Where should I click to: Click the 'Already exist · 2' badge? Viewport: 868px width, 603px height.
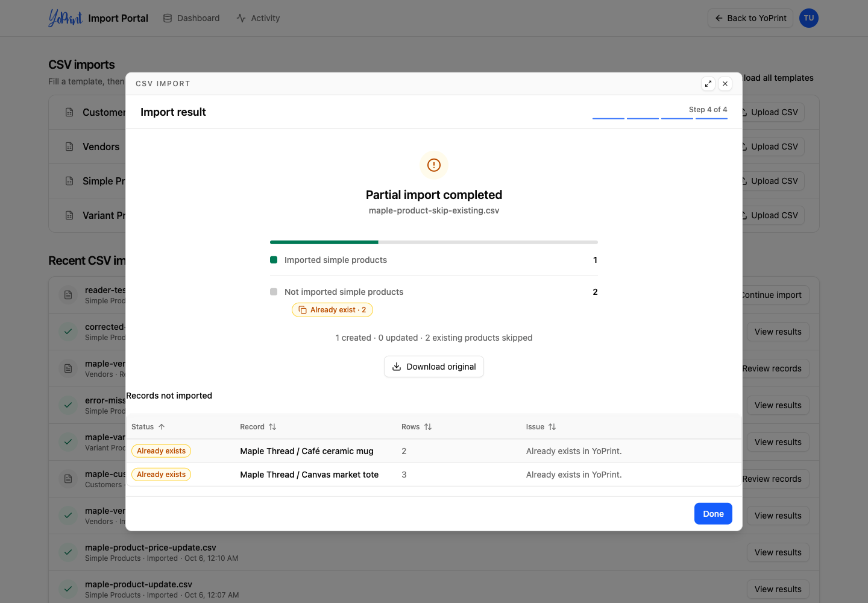point(332,310)
